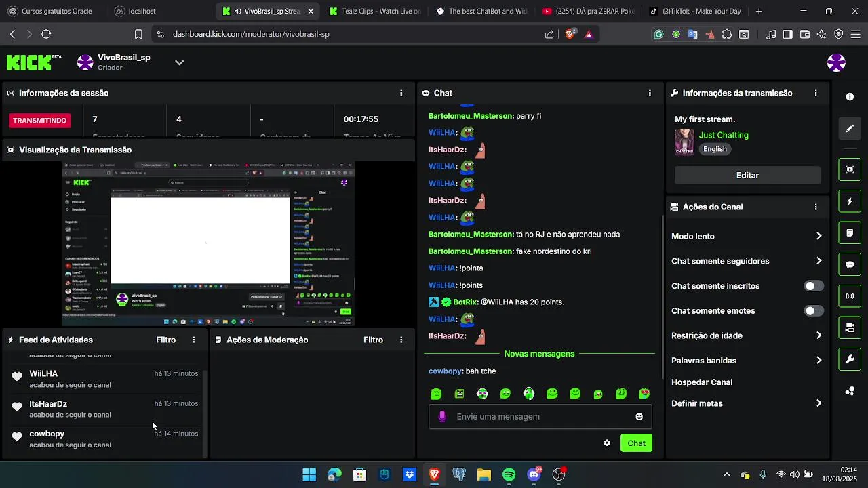The image size is (868, 488).
Task: Expand Modo lento option arrow
Action: (818, 237)
